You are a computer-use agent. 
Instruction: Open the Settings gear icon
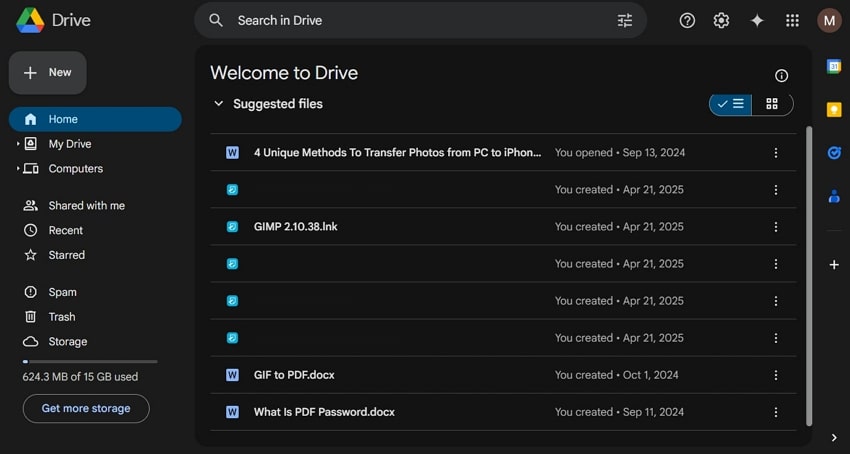pos(721,20)
